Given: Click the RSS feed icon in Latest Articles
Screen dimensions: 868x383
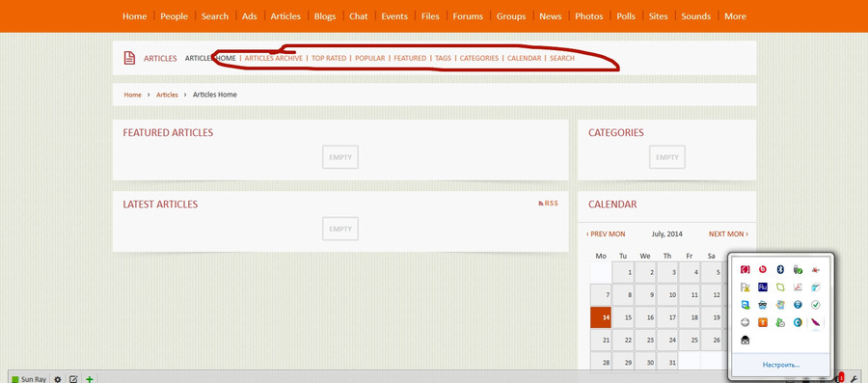Looking at the screenshot, I should [541, 204].
